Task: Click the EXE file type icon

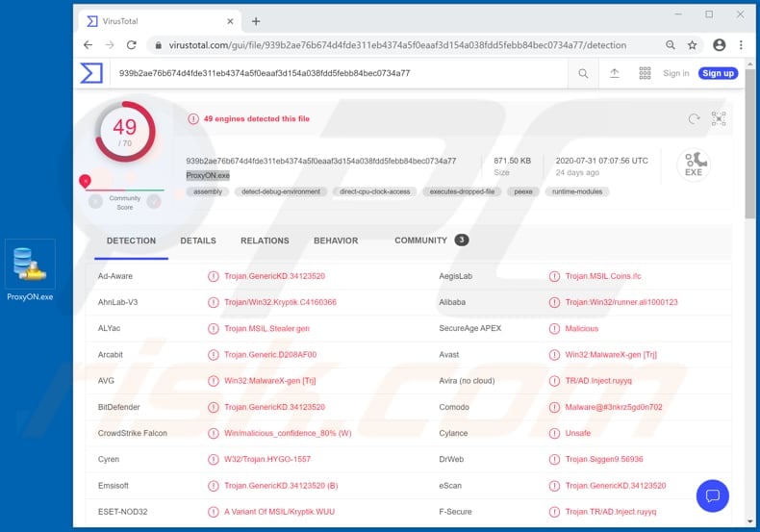Action: pyautogui.click(x=694, y=165)
